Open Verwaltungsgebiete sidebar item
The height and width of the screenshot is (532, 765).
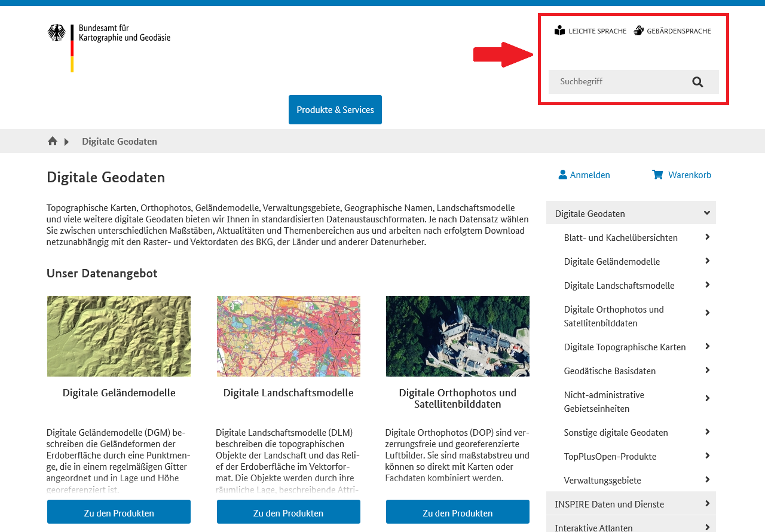click(602, 480)
